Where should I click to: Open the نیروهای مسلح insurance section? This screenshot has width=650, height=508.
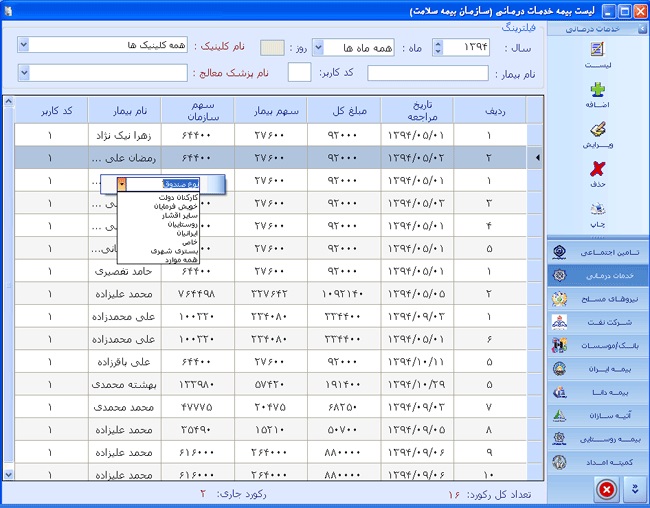[598, 299]
